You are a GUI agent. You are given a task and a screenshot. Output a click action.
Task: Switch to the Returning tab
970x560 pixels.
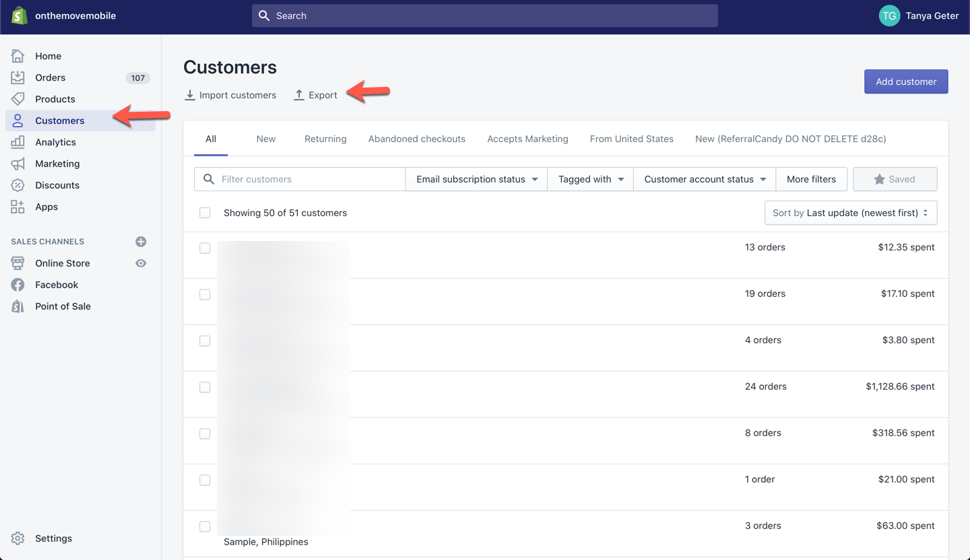click(325, 139)
